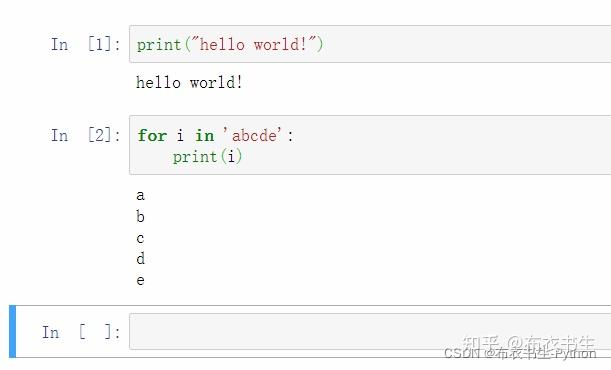
Task: Click inside the empty code cell
Action: click(x=370, y=331)
